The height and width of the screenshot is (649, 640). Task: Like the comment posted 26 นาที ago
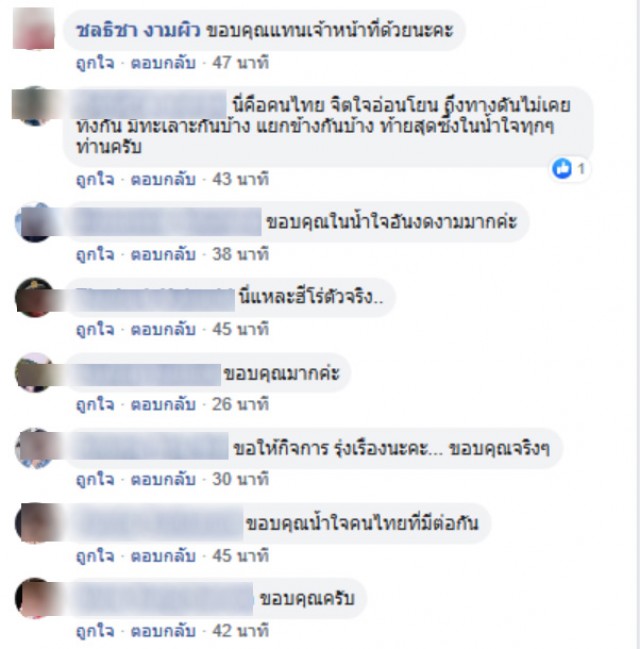click(x=95, y=404)
